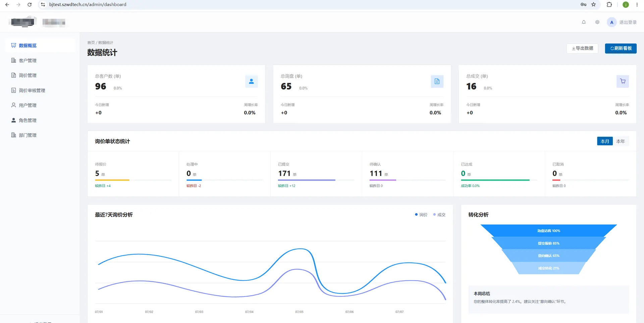Open 询价管理 menu item

[40, 75]
